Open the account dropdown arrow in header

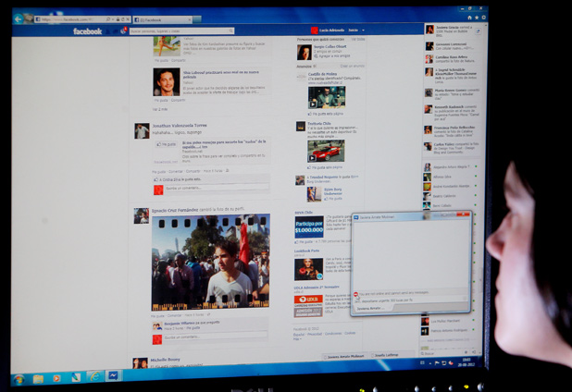click(x=364, y=31)
